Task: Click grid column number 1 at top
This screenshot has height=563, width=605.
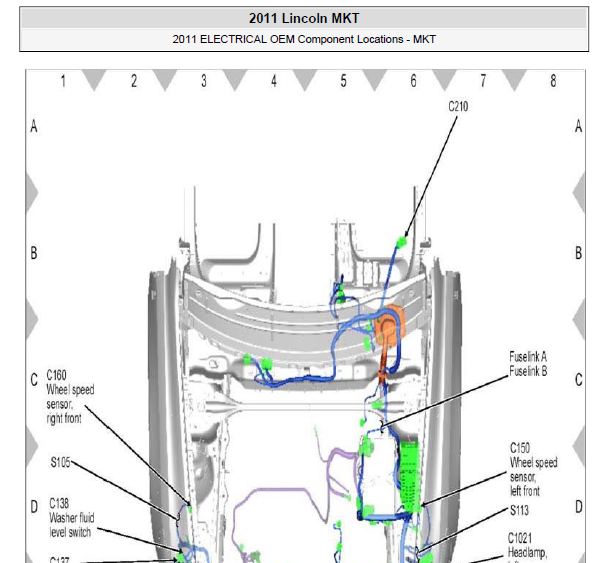Action: pyautogui.click(x=63, y=81)
